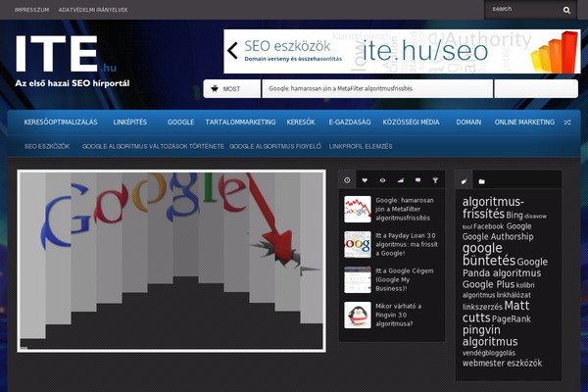Open the Linképítés menu
Image resolution: width=588 pixels, height=392 pixels.
point(130,122)
